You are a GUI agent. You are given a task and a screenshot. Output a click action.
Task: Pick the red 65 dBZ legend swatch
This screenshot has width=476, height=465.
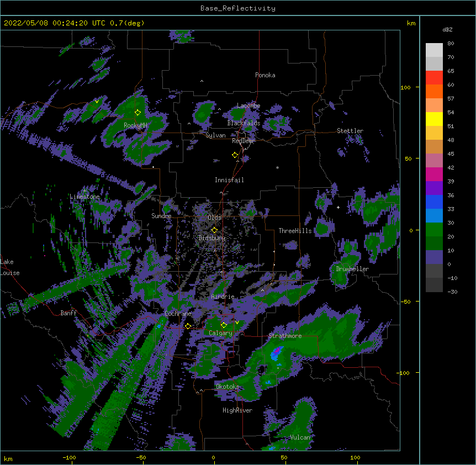pyautogui.click(x=434, y=78)
